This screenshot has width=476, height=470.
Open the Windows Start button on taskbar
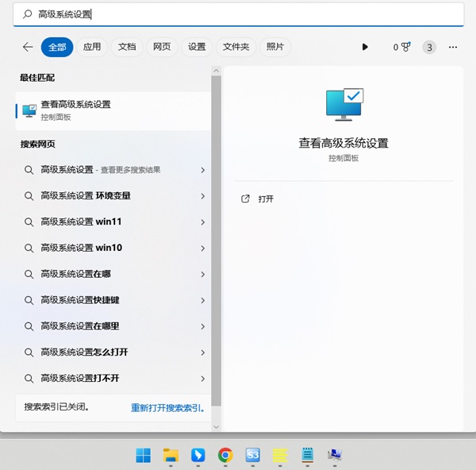coord(144,455)
